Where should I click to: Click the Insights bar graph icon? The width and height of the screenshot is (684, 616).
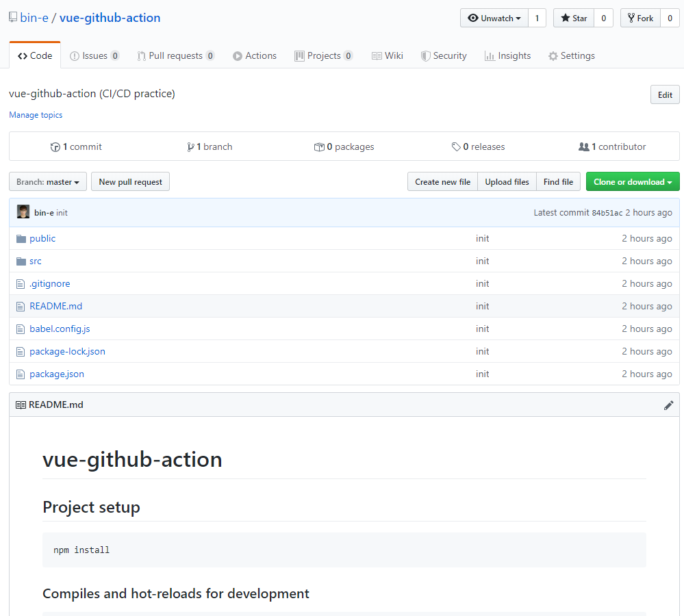490,56
